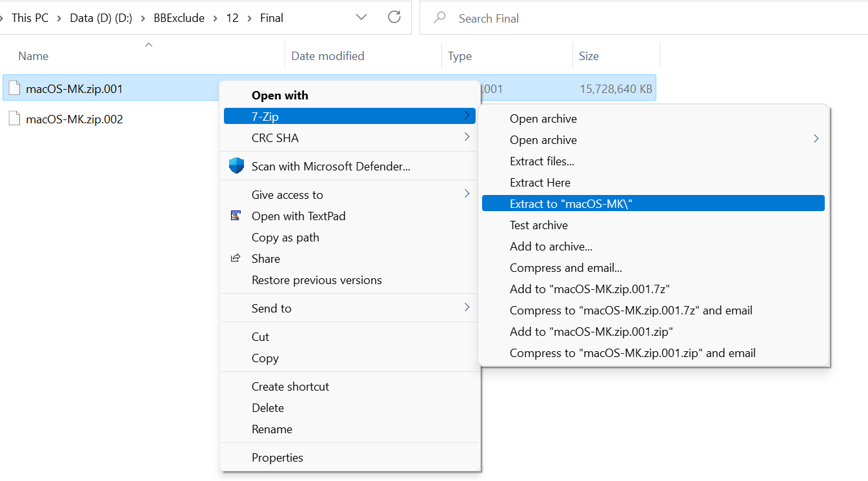Expand the Send to submenu
This screenshot has width=868, height=481.
click(x=467, y=308)
